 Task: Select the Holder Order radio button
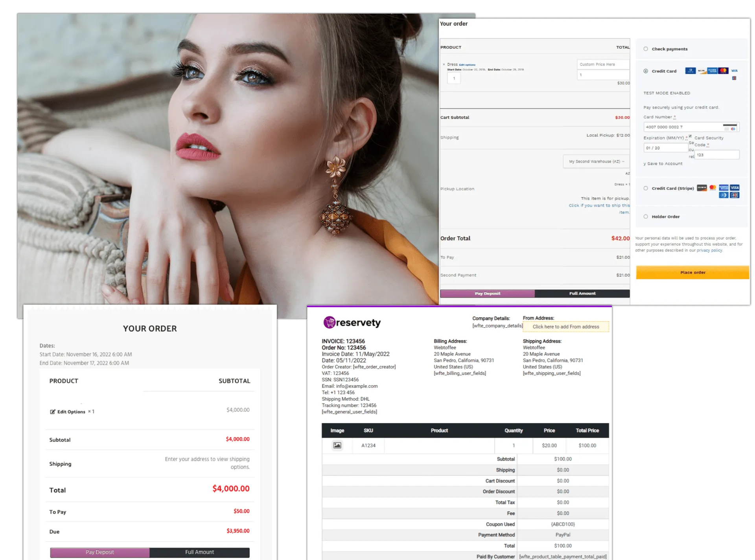645,217
